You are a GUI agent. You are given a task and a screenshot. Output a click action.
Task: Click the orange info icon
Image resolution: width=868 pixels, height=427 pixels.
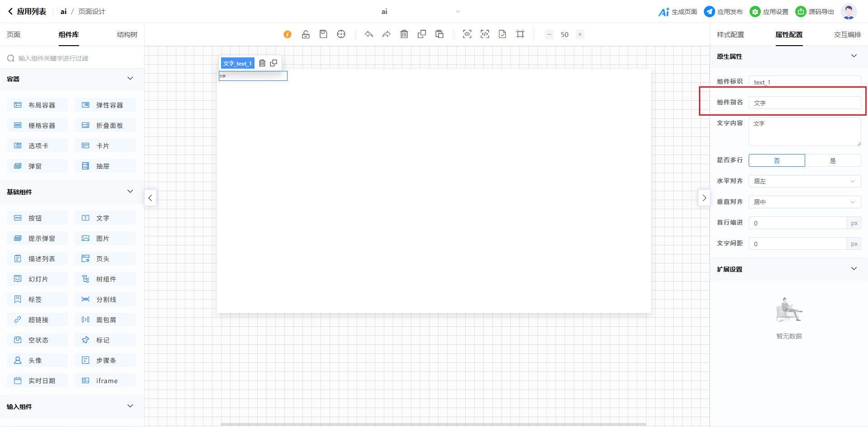pyautogui.click(x=288, y=34)
